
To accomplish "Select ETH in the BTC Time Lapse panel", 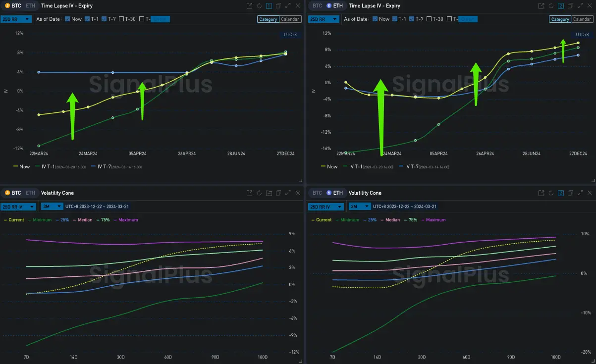I will (30, 6).
